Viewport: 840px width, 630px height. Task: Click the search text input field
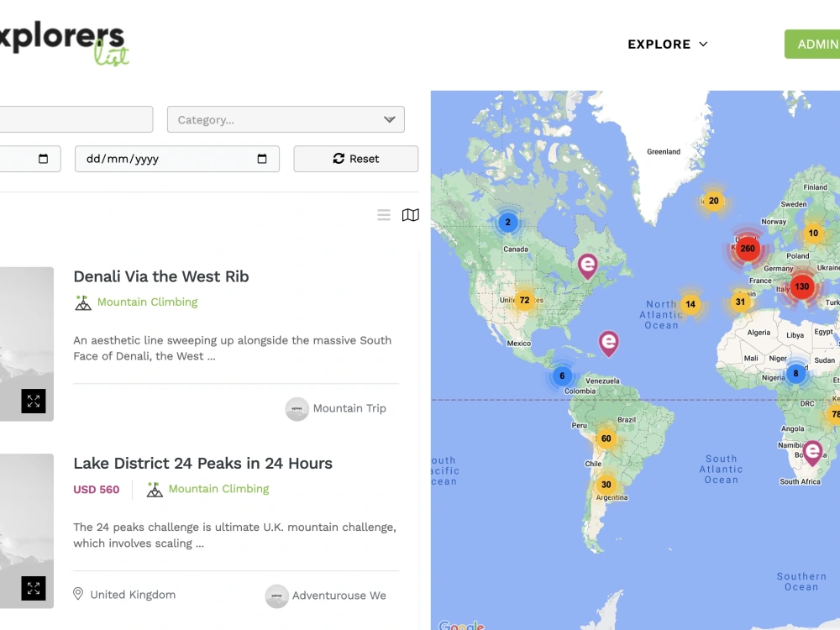[x=76, y=119]
